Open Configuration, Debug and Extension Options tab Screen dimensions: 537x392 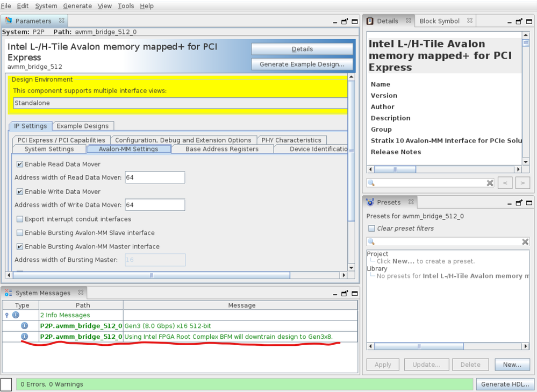pyautogui.click(x=183, y=140)
